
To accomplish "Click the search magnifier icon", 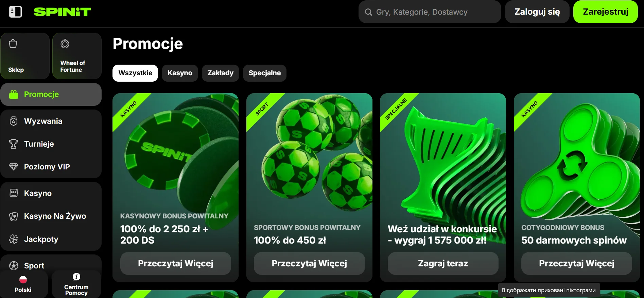I will 368,12.
